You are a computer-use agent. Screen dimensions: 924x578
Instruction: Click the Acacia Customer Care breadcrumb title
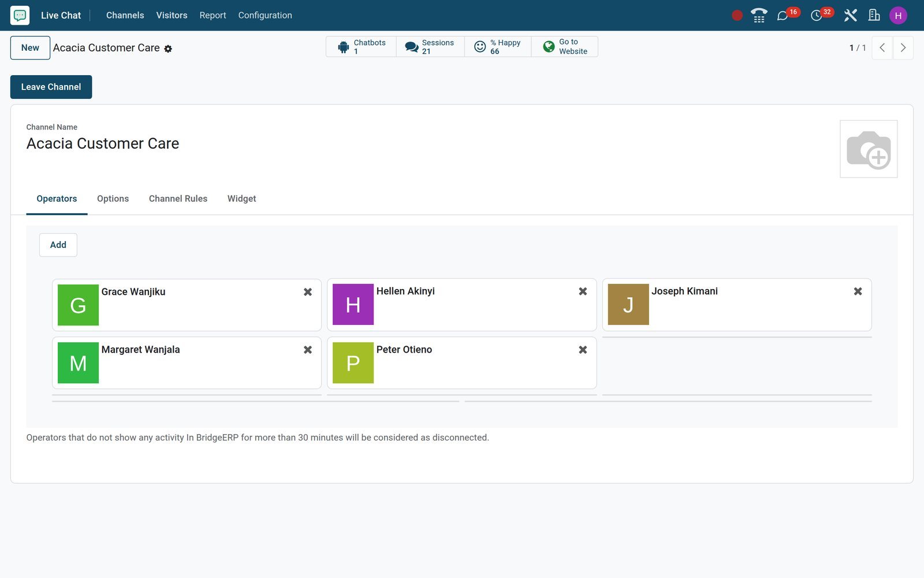tap(106, 48)
